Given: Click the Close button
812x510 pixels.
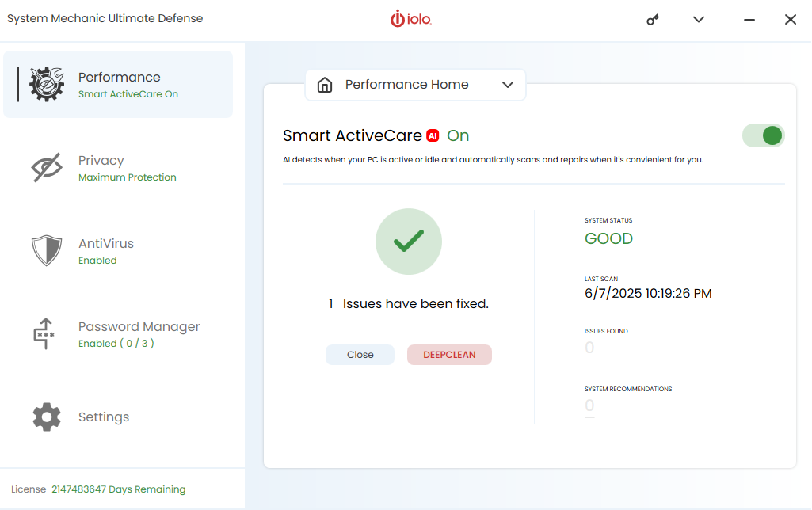Looking at the screenshot, I should pos(360,355).
